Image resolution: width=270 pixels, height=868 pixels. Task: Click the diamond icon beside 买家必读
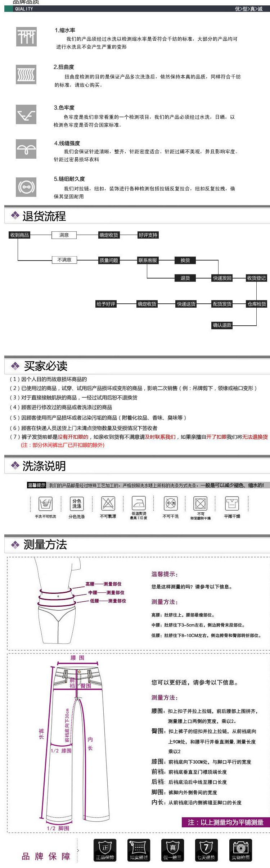15,366
